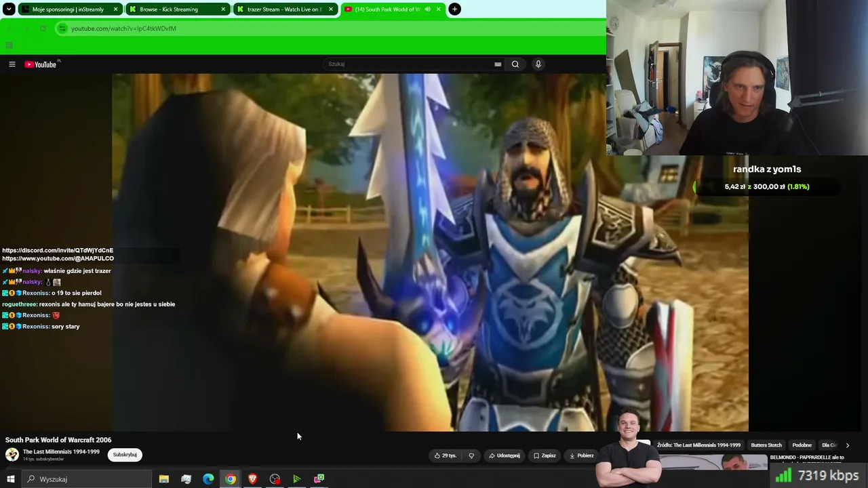Click the YouTube search magnifier button
The height and width of the screenshot is (488, 868).
[x=515, y=64]
